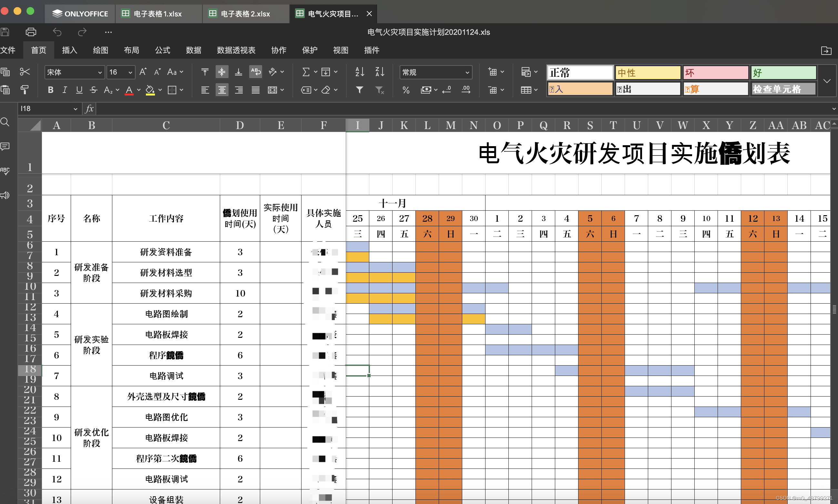Screen dimensions: 838x504
Task: Toggle Wrap text button
Action: pos(255,72)
